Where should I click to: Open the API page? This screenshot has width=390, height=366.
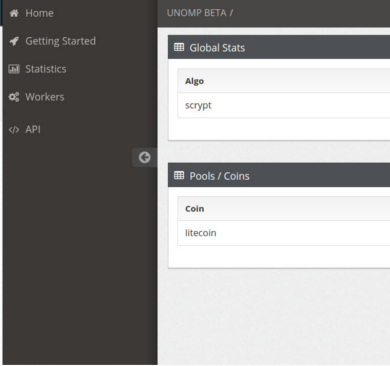pos(33,130)
